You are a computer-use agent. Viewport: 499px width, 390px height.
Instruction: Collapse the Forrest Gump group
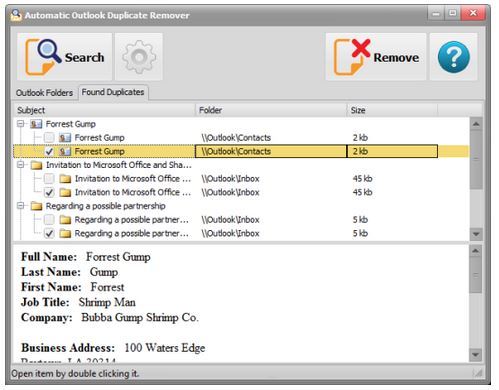(x=21, y=124)
